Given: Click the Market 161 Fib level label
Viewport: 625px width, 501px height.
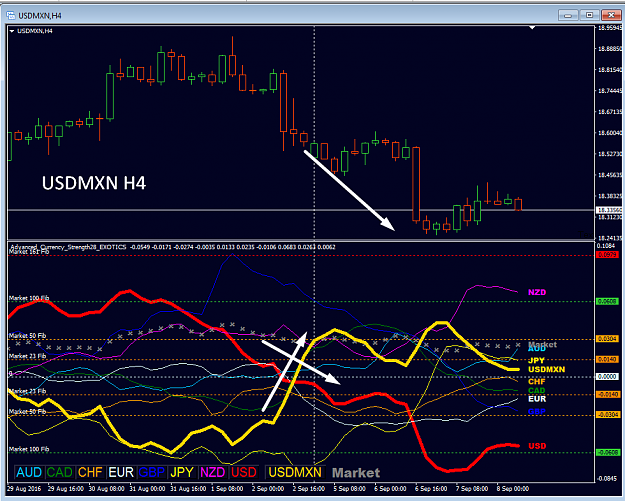Looking at the screenshot, I should (29, 252).
